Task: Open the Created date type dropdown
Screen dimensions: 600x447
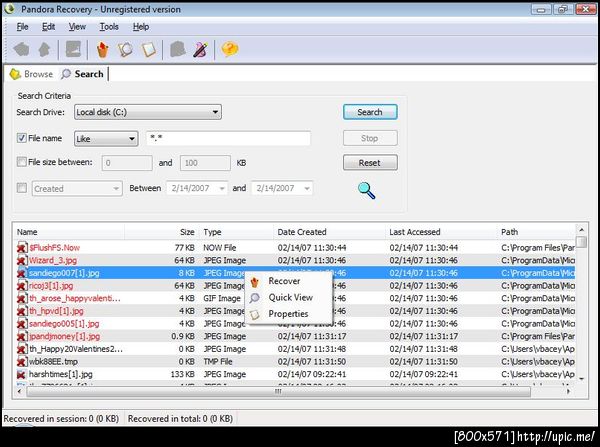Action: 77,189
